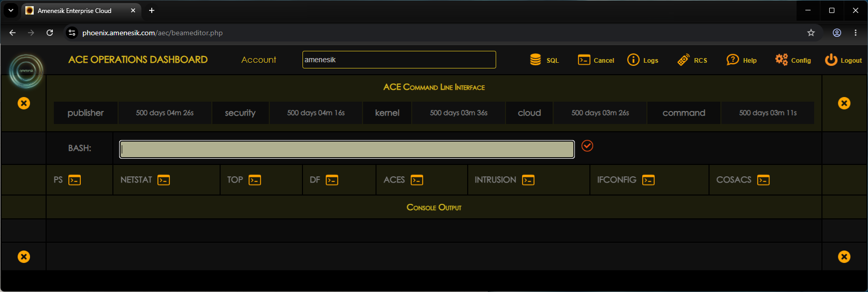Click the RCS label
Screen dimensions: 868x292
[x=700, y=61]
